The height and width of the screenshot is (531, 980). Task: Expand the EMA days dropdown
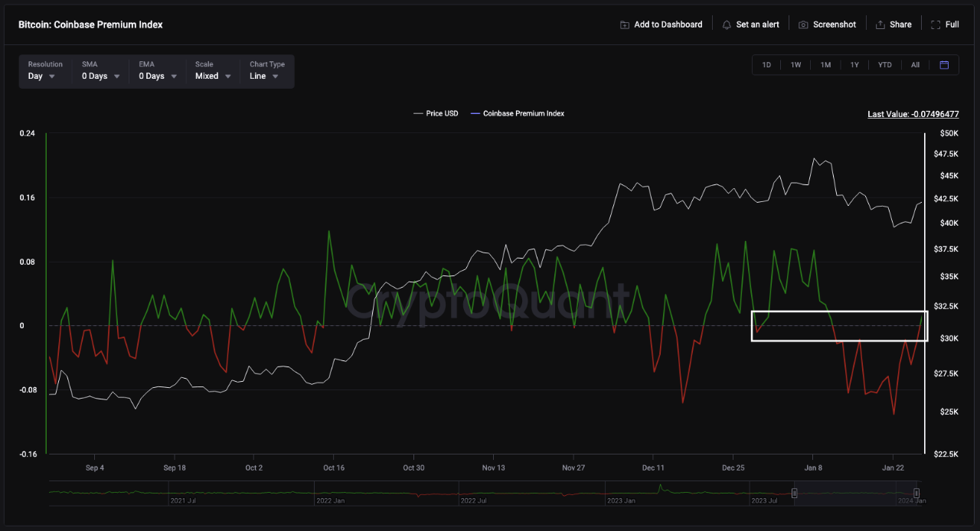(x=157, y=76)
